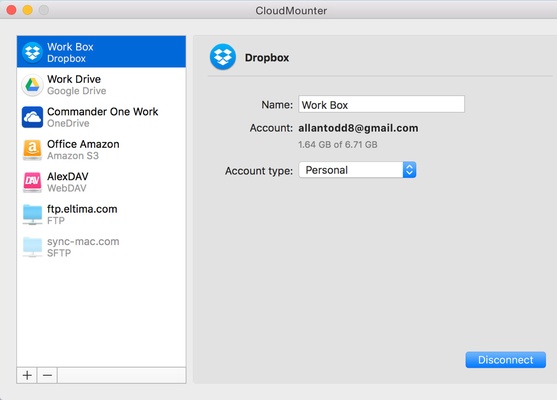Image resolution: width=557 pixels, height=400 pixels.
Task: Click the Google Drive icon for Work Drive
Action: pyautogui.click(x=32, y=85)
